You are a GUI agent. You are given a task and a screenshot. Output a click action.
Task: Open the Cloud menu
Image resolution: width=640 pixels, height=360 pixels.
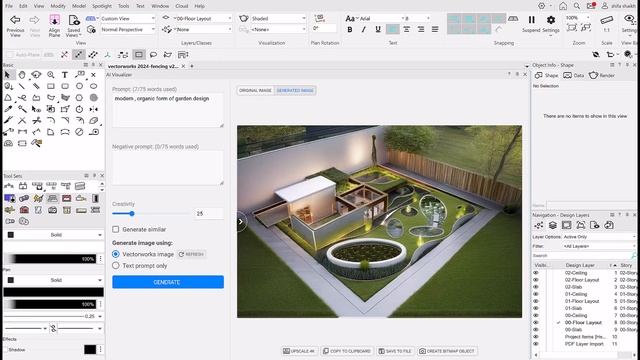182,6
